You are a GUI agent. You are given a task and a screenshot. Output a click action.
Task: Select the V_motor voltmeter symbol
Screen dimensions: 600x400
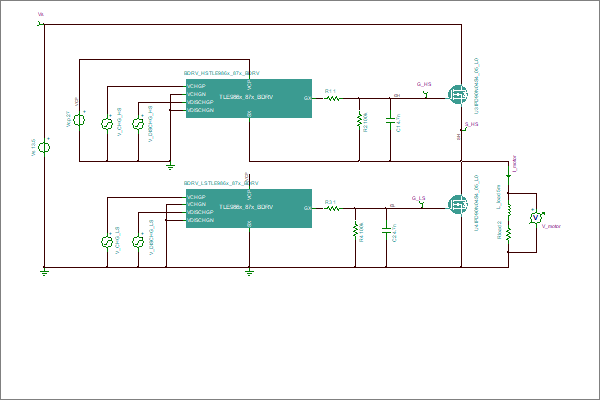pyautogui.click(x=536, y=218)
